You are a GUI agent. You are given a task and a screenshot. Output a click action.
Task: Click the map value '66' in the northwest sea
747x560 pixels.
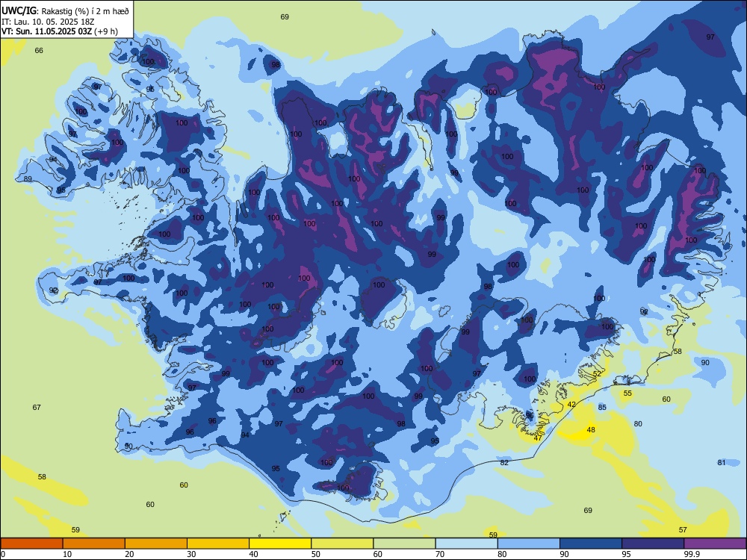click(39, 51)
